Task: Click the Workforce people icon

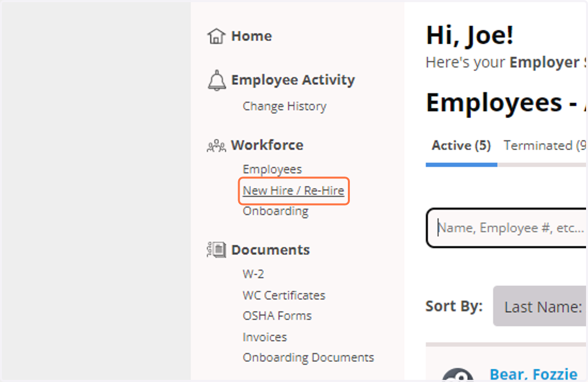Action: pos(216,146)
